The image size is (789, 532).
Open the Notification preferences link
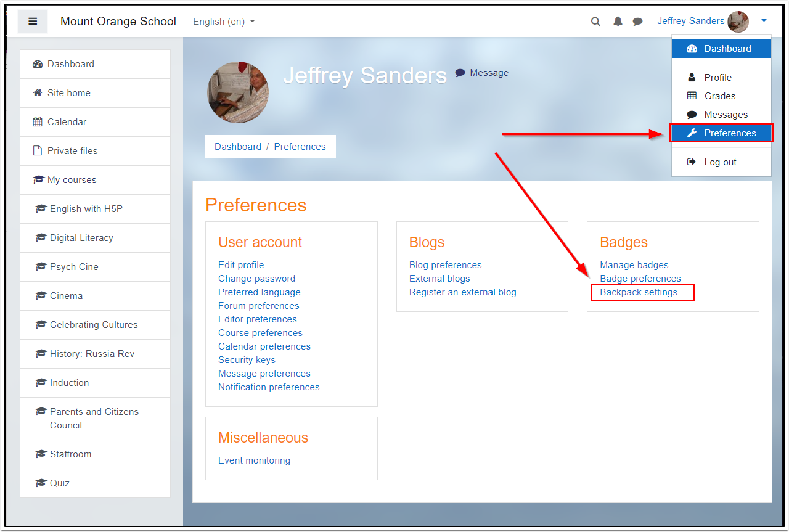pos(269,387)
